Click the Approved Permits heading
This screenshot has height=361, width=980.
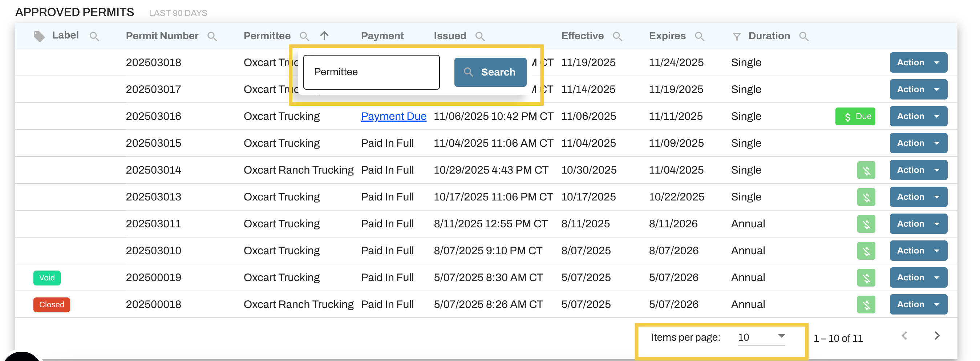[x=74, y=13]
